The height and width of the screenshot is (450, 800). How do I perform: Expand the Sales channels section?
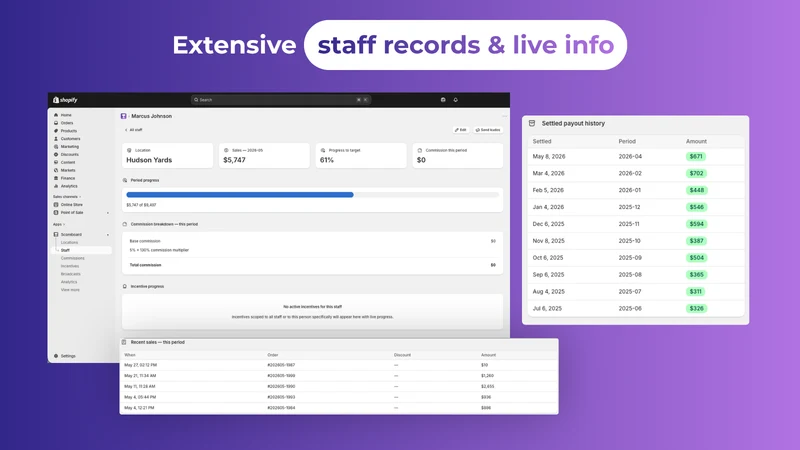(x=67, y=197)
